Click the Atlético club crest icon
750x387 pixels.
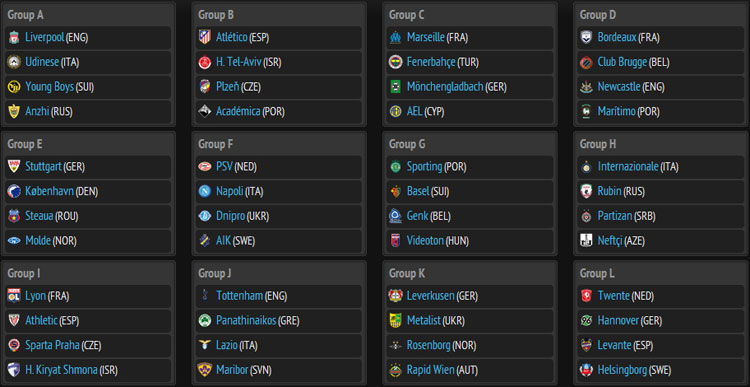tap(205, 37)
